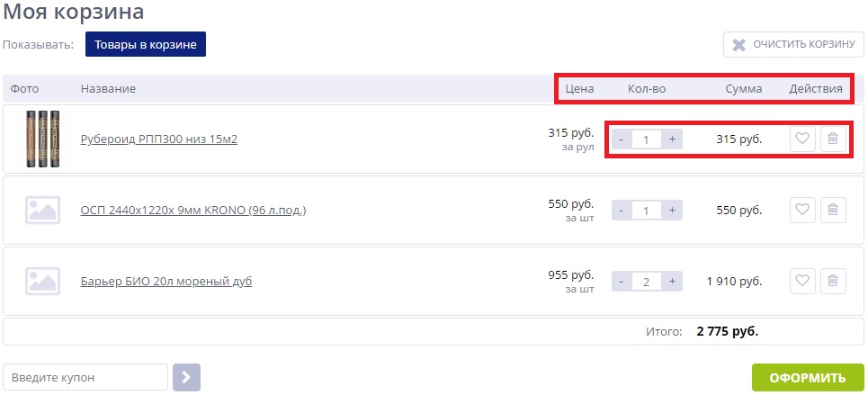Apply coupon with arrow button
Image resolution: width=868 pixels, height=395 pixels.
(x=186, y=377)
